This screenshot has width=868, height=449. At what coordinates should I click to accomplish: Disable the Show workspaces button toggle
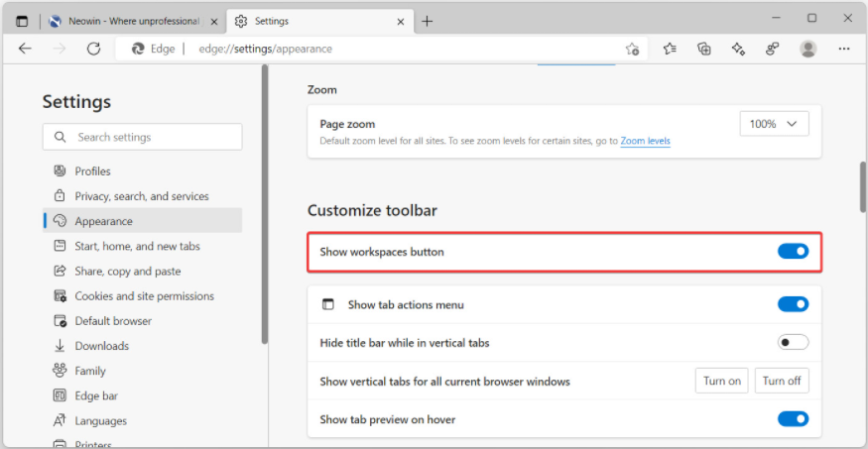pyautogui.click(x=793, y=252)
